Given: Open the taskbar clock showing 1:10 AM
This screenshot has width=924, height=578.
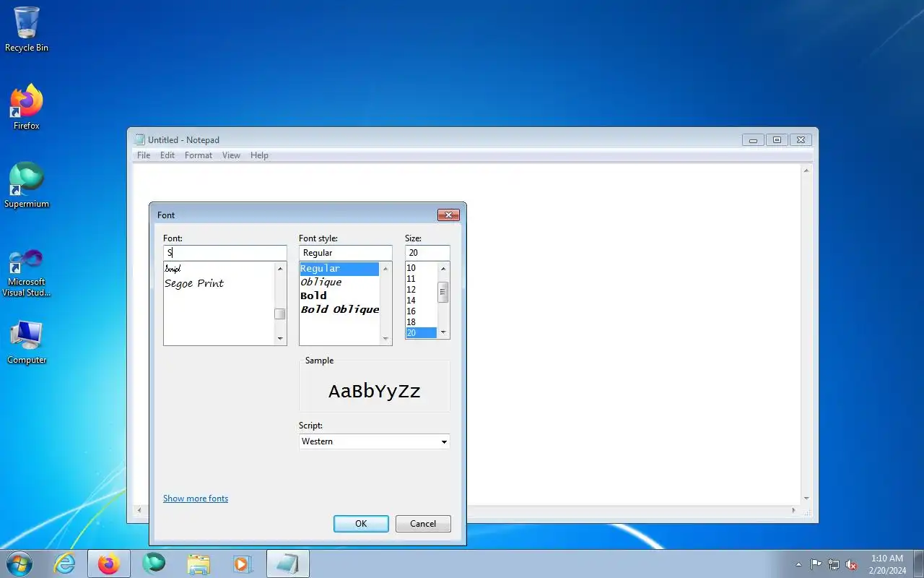Looking at the screenshot, I should click(x=887, y=564).
